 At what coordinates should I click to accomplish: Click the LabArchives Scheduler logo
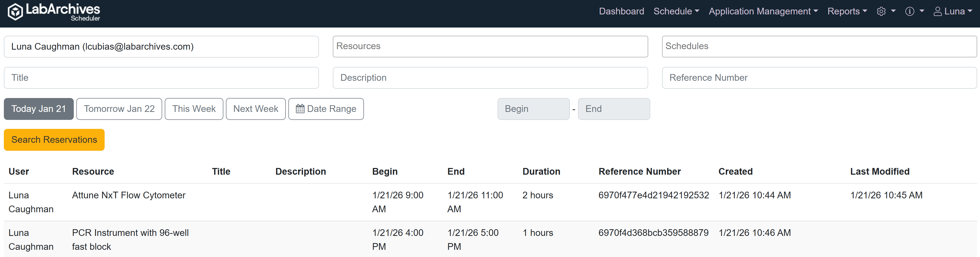click(54, 12)
